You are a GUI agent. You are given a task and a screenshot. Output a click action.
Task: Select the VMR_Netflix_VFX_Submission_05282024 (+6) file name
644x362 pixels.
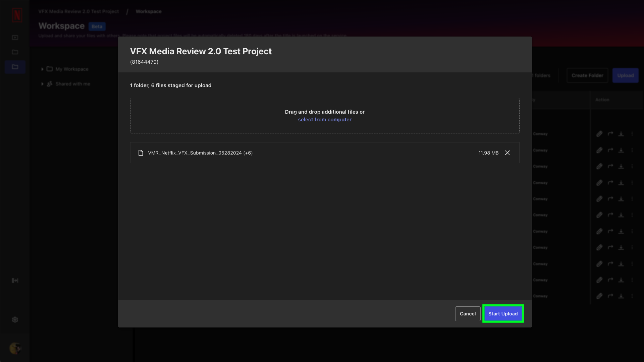200,153
